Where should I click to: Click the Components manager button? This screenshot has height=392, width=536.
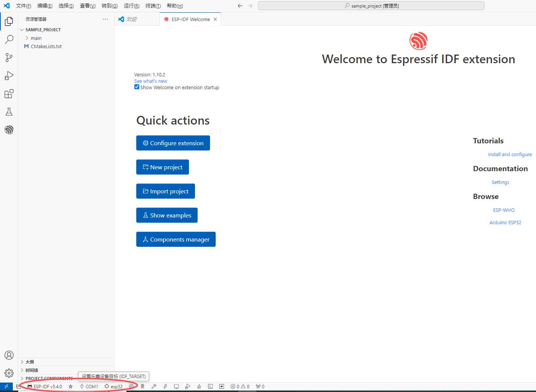pos(176,239)
